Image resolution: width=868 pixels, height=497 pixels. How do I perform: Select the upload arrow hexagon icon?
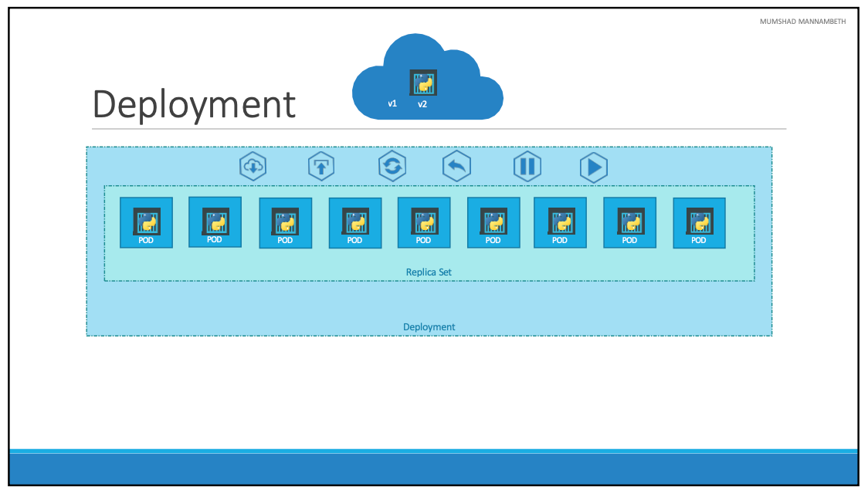tap(321, 166)
